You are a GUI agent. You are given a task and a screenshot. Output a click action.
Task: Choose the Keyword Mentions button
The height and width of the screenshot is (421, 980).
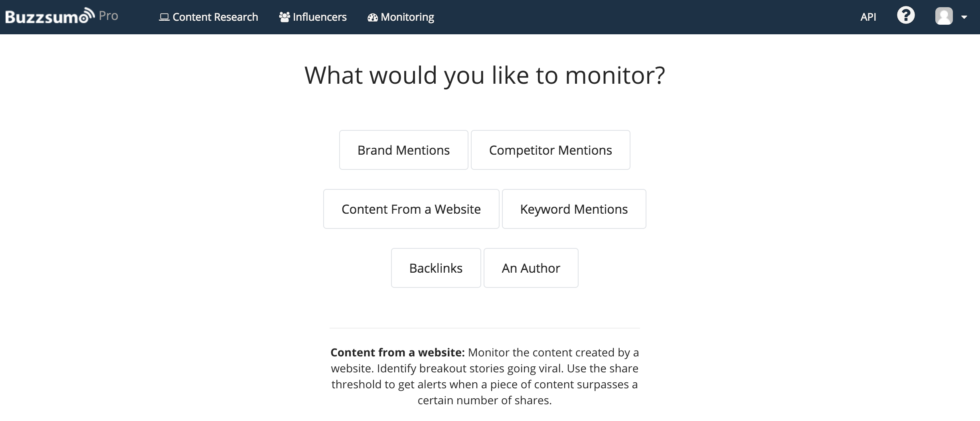[574, 209]
